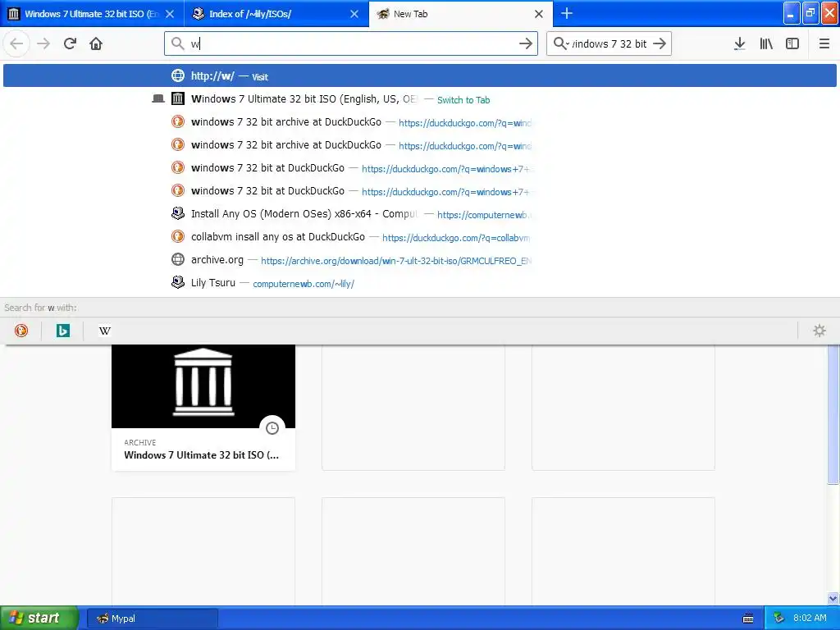
Task: Click the Mypal taskbar button
Action: (x=152, y=619)
